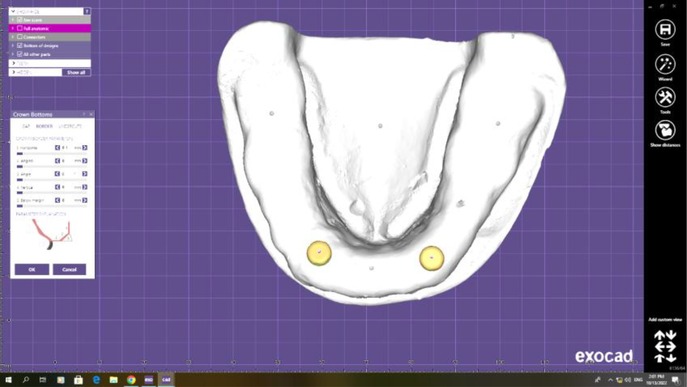The width and height of the screenshot is (687, 387).
Task: Uncheck the Bottoms of designs checkbox
Action: tap(20, 46)
